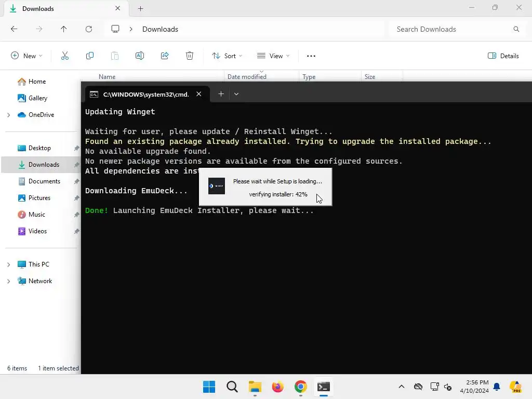Go back with the left arrow
The width and height of the screenshot is (532, 399).
tap(14, 29)
